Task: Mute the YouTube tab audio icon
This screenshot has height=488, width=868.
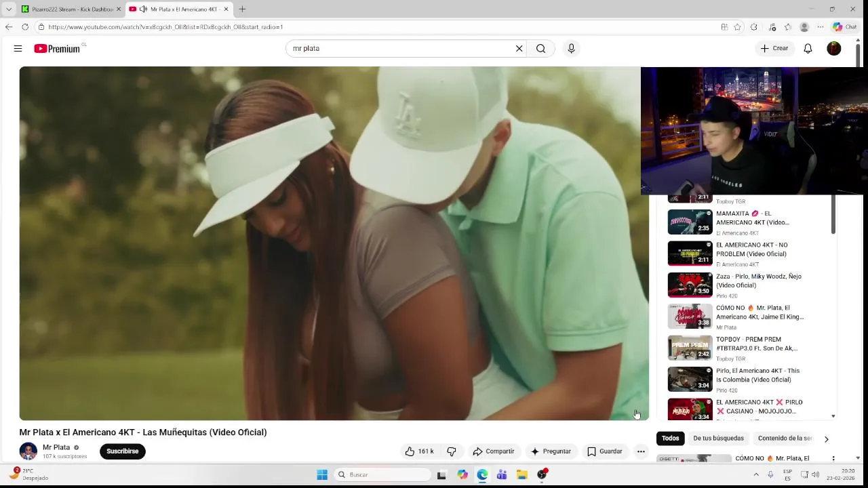Action: click(x=143, y=9)
